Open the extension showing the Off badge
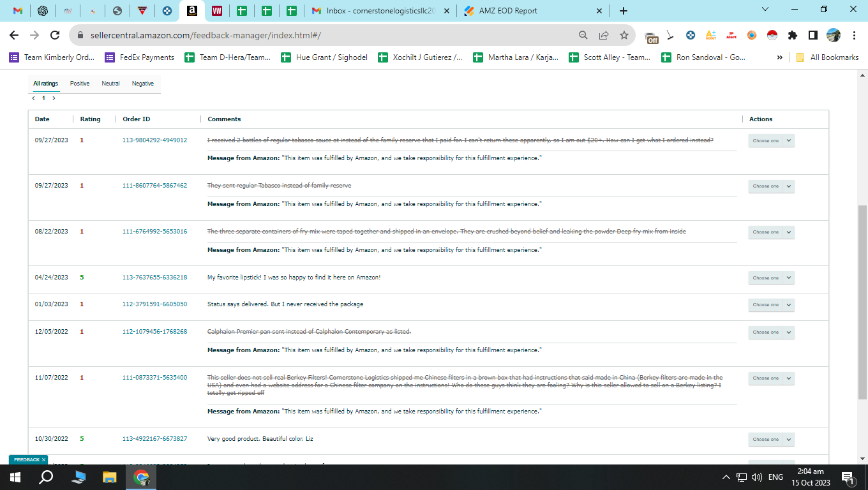868x490 pixels. [x=651, y=36]
